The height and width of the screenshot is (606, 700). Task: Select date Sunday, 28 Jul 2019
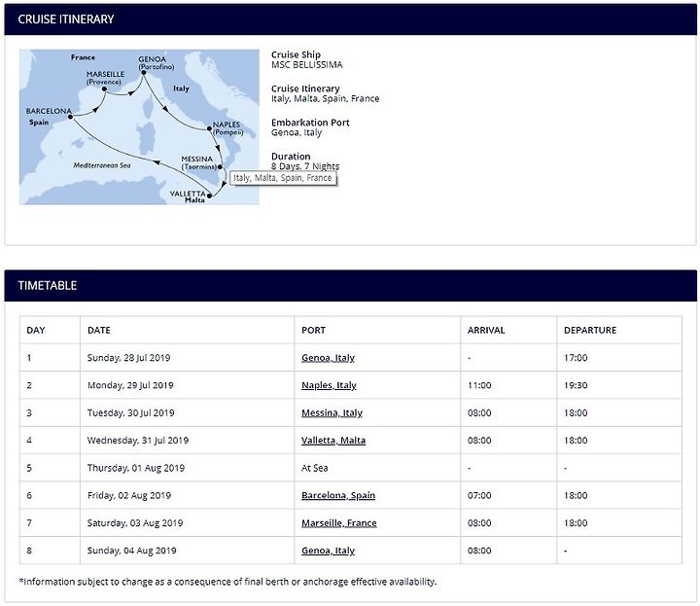click(128, 358)
